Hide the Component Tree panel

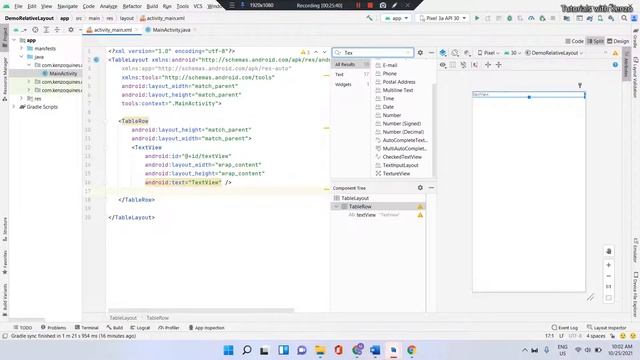coord(431,188)
